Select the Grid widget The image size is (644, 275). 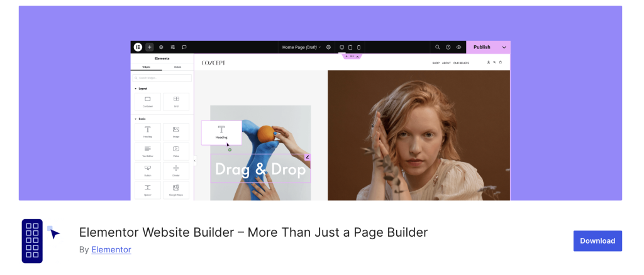(x=176, y=101)
